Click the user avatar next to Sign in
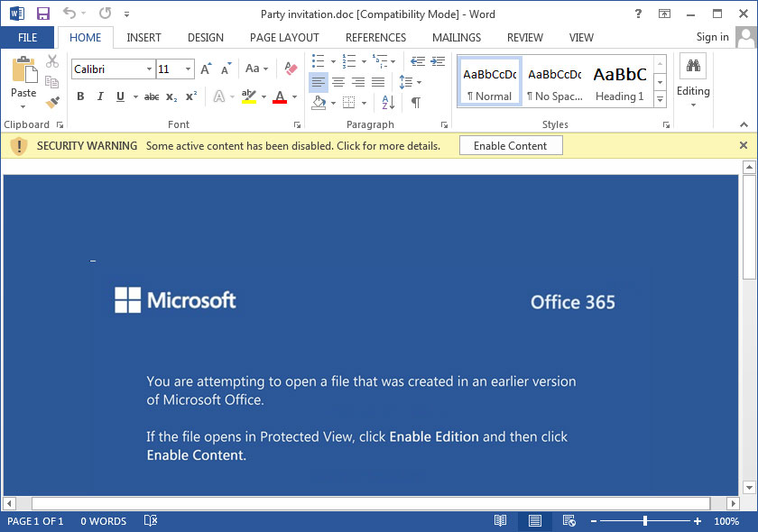758x532 pixels. tap(746, 37)
